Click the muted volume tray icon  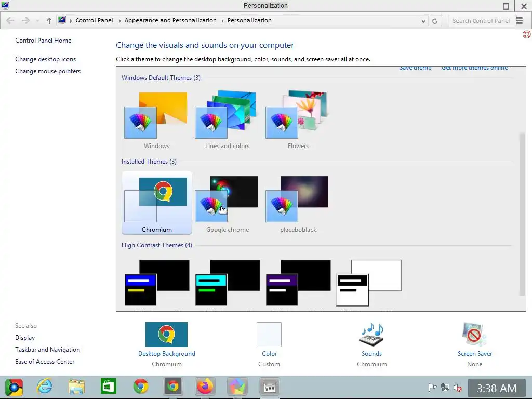coord(458,388)
